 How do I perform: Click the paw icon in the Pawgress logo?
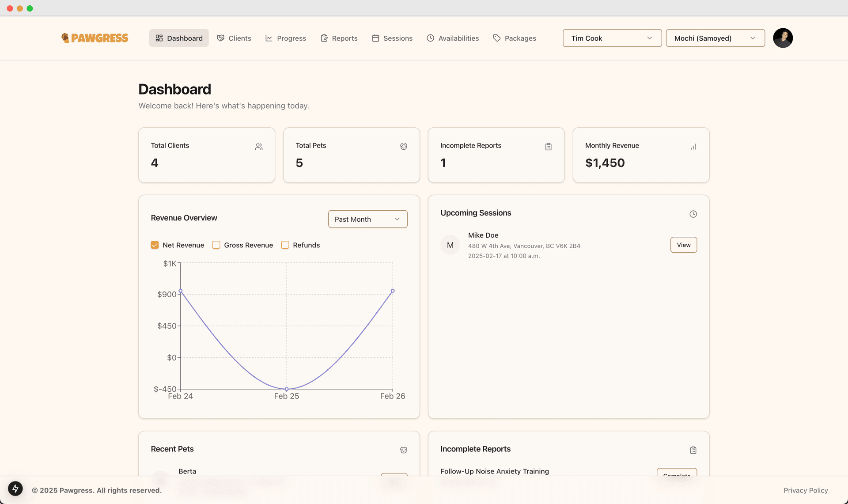coord(65,38)
